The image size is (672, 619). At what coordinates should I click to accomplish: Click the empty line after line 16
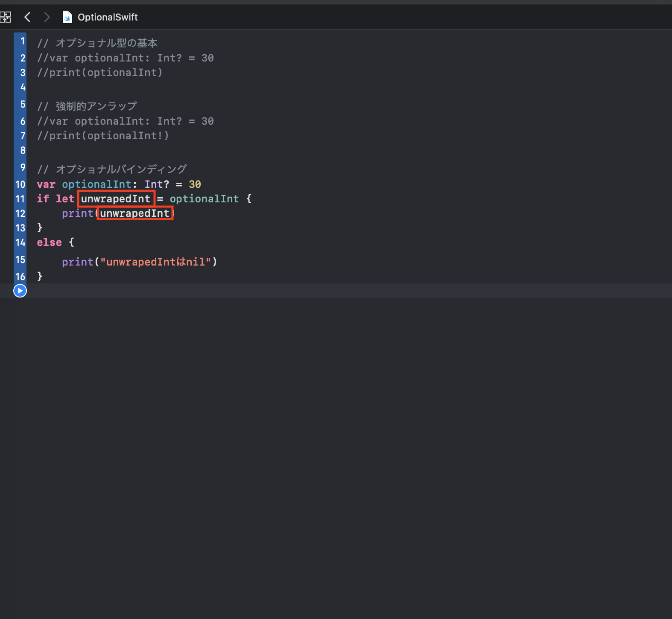click(350, 291)
